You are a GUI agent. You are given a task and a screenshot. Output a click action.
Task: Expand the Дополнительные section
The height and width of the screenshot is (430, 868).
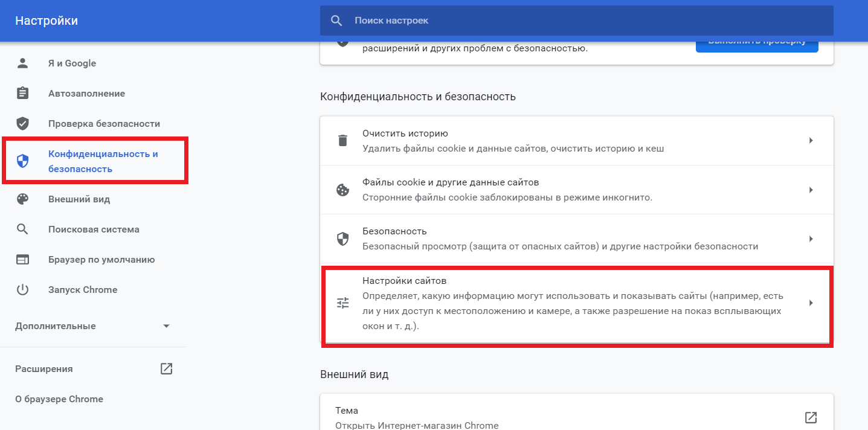(x=167, y=326)
